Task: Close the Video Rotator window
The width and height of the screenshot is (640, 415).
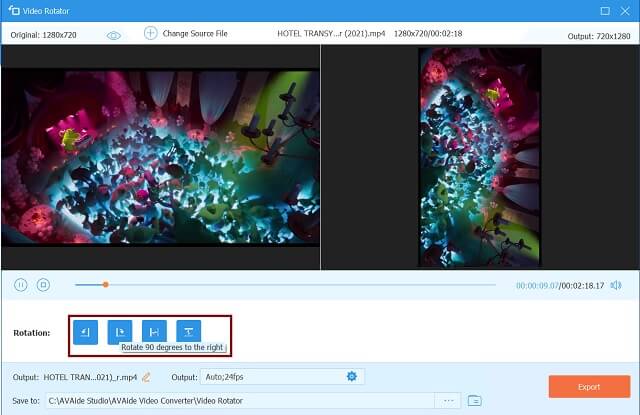Action: (x=625, y=11)
